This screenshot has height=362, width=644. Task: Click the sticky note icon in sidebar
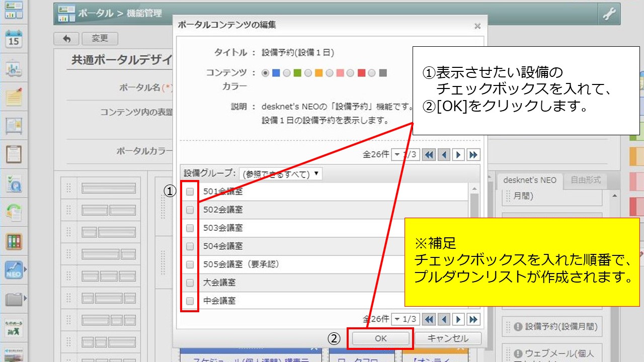(14, 96)
